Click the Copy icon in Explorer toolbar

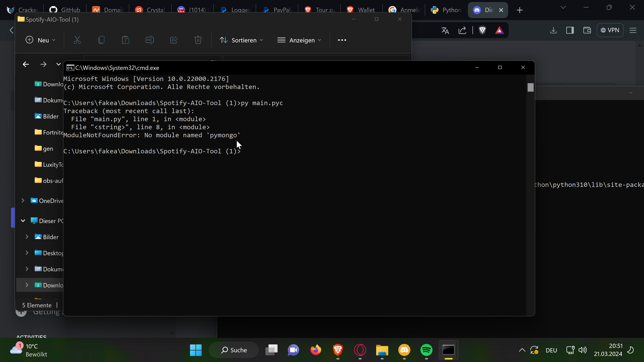click(x=101, y=40)
